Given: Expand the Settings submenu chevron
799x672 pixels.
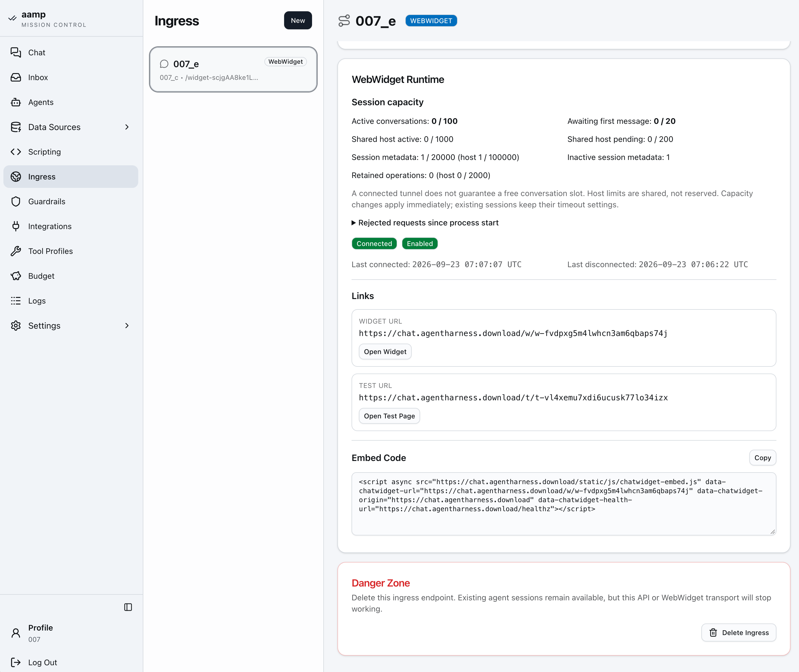Looking at the screenshot, I should coord(127,326).
